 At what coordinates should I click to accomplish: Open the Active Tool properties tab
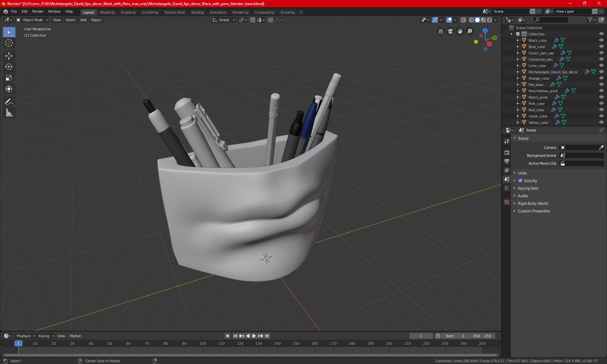pos(507,141)
